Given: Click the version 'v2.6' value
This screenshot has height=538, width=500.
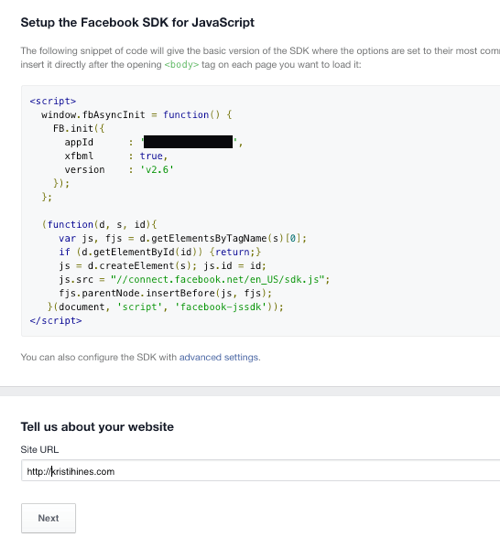Looking at the screenshot, I should [157, 169].
